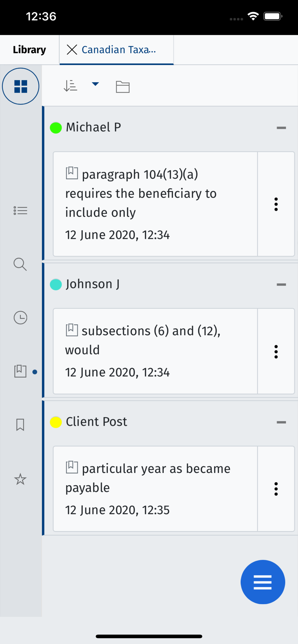Click the yellow Client Post color dot

[x=56, y=422]
